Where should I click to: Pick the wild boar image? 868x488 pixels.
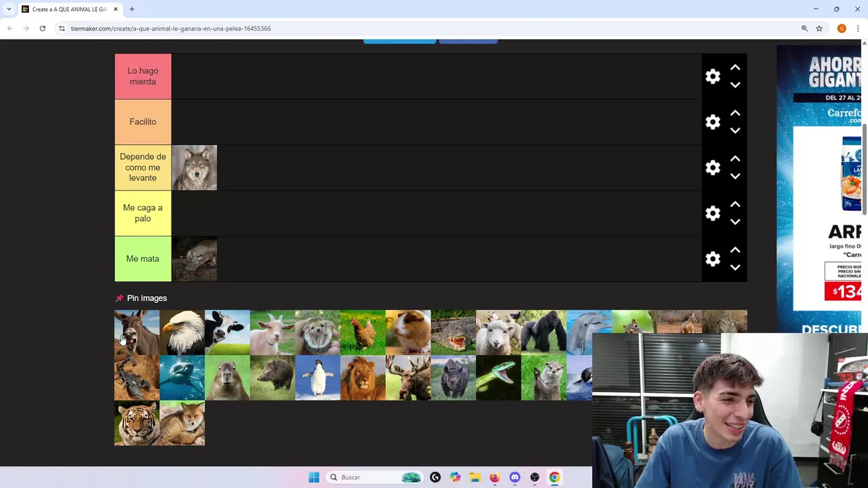[273, 378]
